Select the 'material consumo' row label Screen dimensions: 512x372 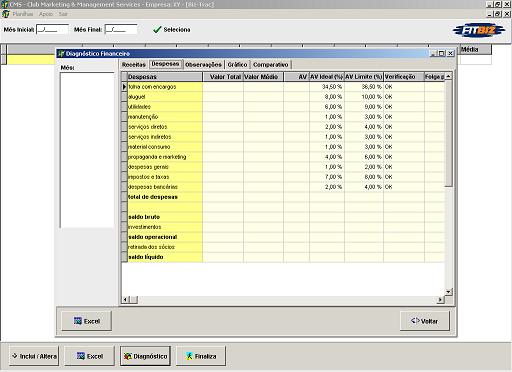[x=149, y=147]
